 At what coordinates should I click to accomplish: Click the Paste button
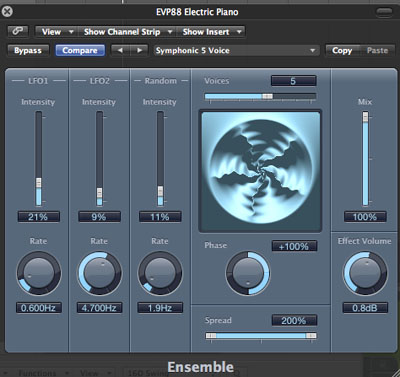coord(377,51)
